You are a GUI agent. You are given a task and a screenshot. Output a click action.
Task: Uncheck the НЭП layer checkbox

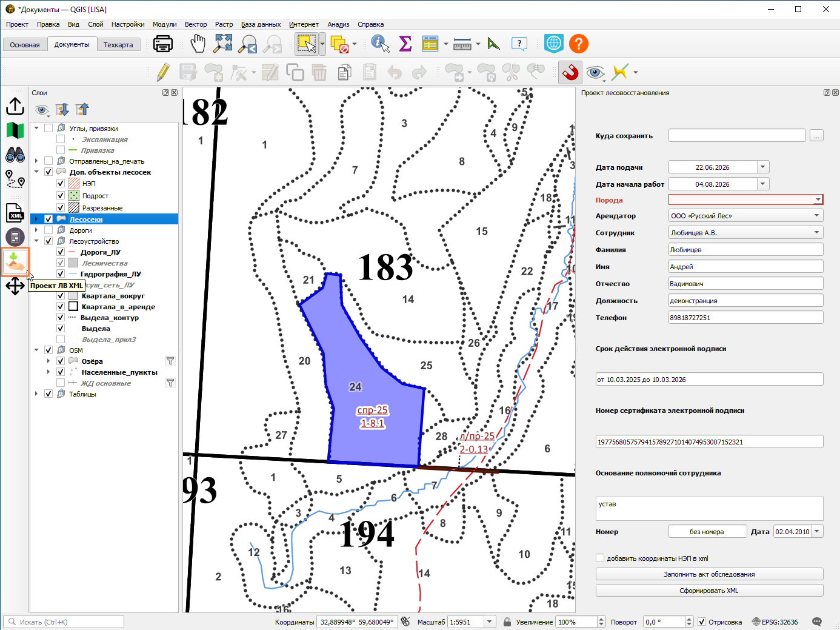pyautogui.click(x=61, y=183)
